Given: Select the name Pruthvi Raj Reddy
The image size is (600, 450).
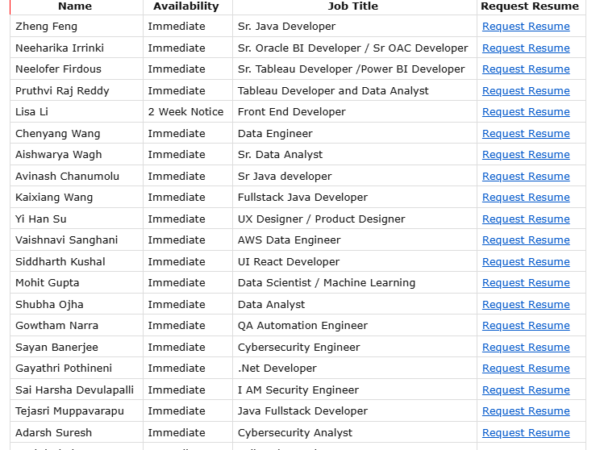Looking at the screenshot, I should click(x=62, y=91).
